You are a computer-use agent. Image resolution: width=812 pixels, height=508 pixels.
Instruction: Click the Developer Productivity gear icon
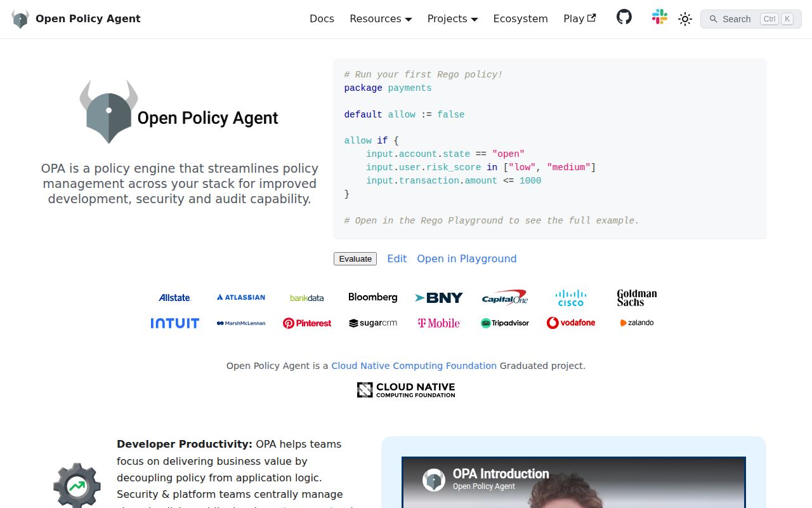77,487
